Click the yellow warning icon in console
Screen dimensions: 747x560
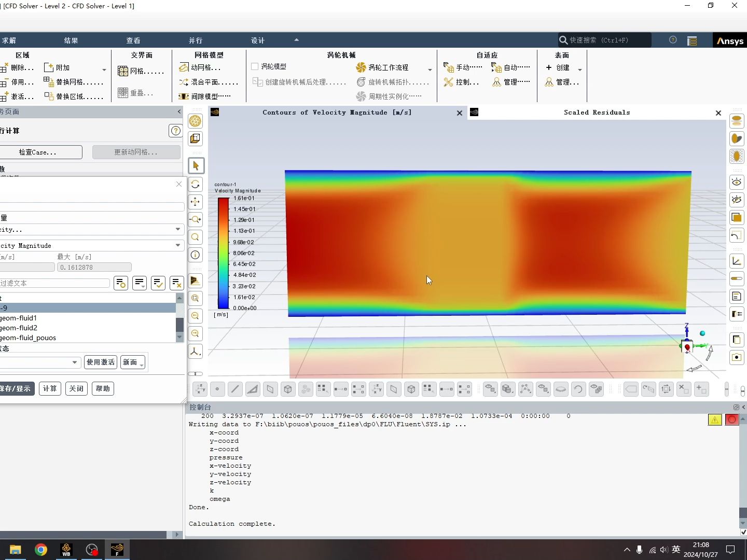[715, 419]
